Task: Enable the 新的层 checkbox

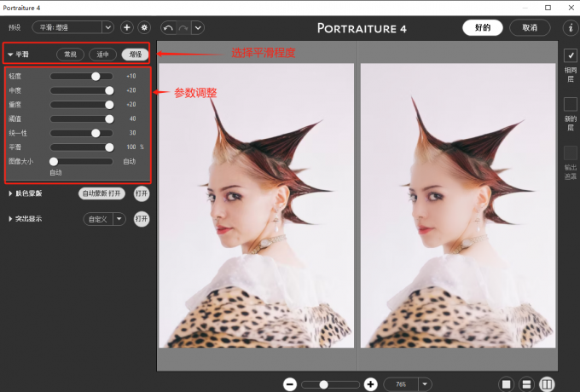Action: (571, 104)
